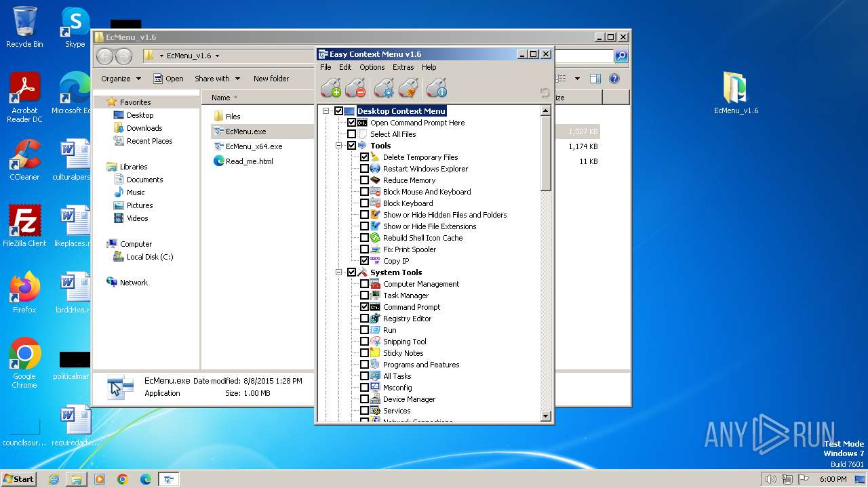
Task: Collapse the System Tools tree node
Action: tap(338, 272)
